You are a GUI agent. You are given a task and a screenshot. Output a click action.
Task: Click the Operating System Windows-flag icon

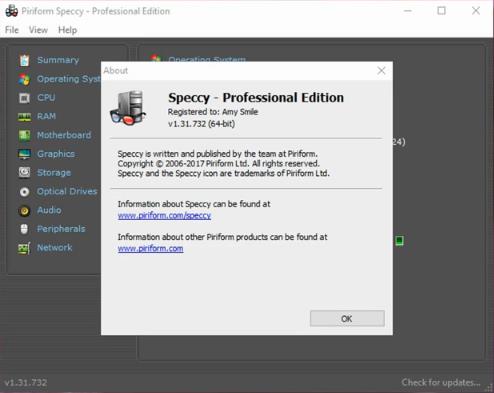[24, 79]
